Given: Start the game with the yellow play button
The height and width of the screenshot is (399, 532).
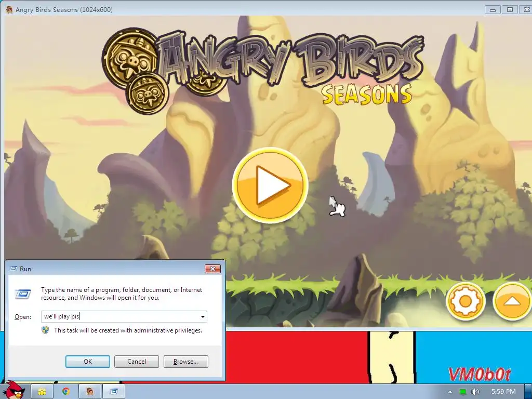Looking at the screenshot, I should (270, 185).
